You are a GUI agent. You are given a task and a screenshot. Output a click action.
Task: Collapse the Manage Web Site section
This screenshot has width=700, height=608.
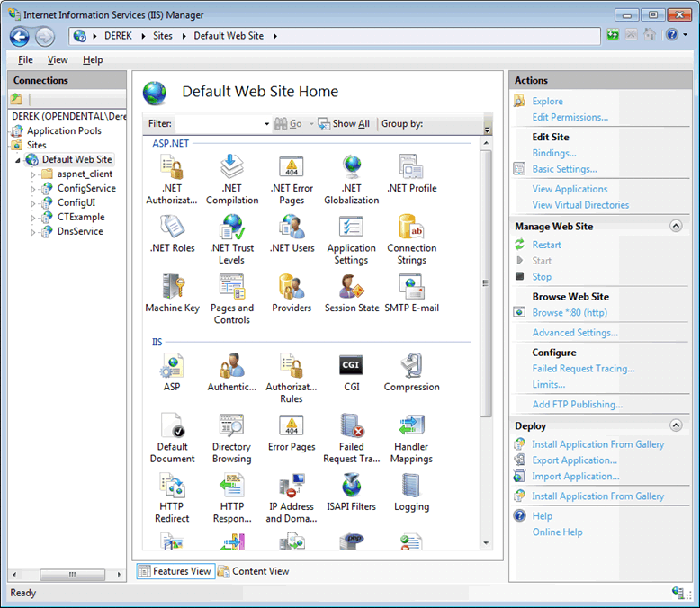coord(676,226)
